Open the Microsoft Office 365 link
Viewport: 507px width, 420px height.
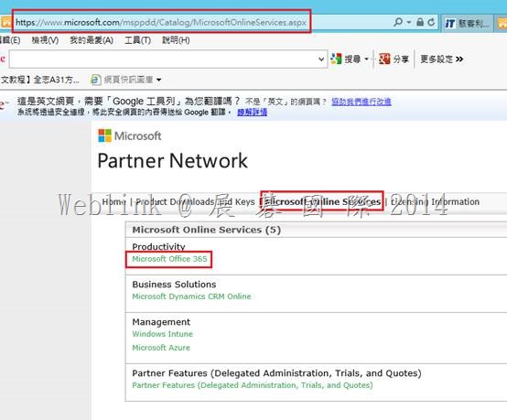169,259
